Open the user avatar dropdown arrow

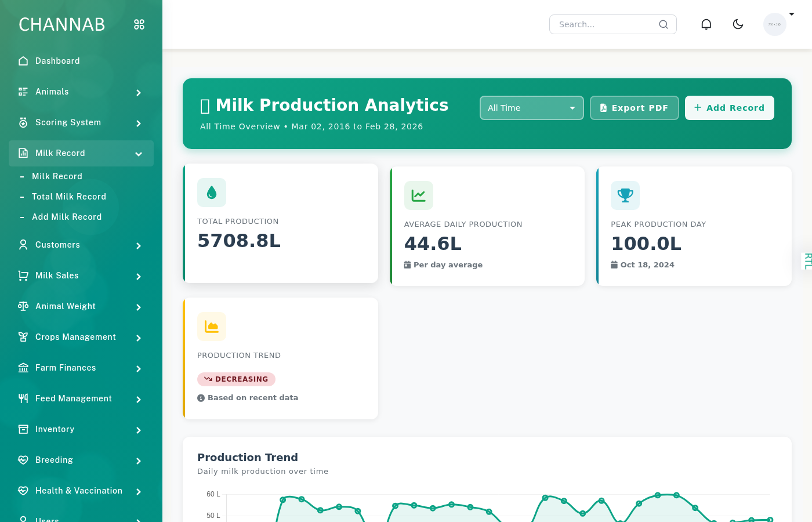pos(792,14)
